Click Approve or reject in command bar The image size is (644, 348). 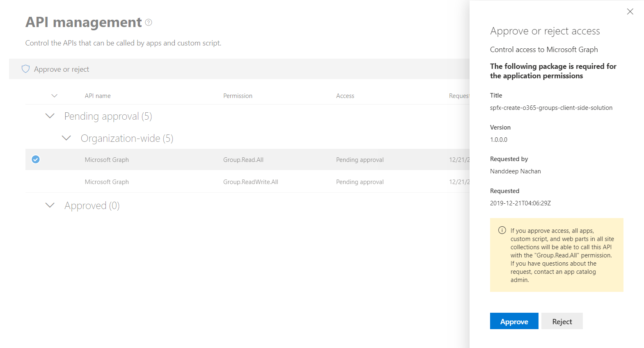pos(61,69)
